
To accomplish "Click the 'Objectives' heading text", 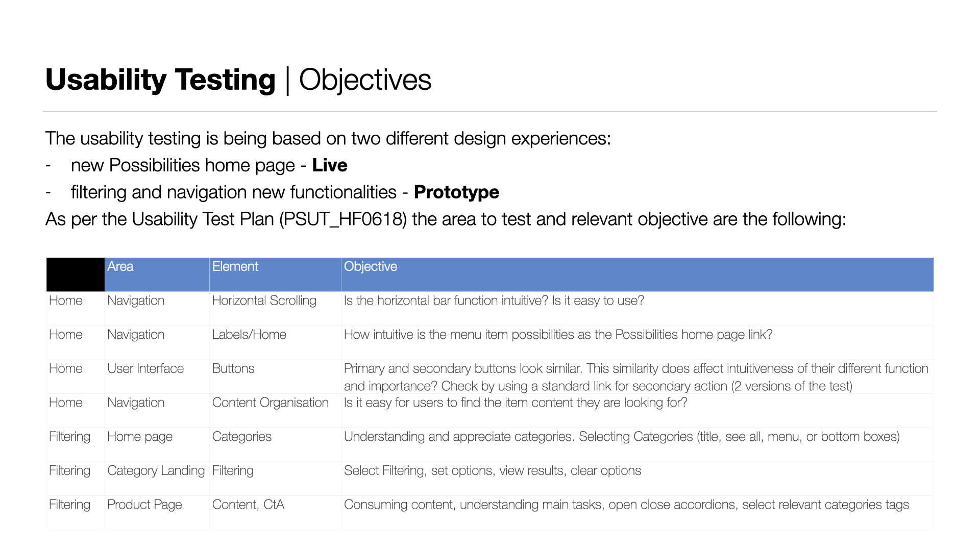I will (365, 80).
